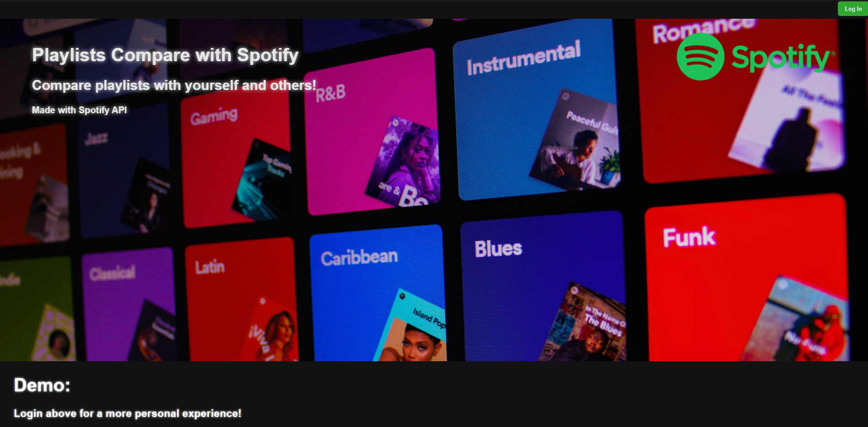Click the green Log In button
Screen dimensions: 868x427
[x=852, y=9]
